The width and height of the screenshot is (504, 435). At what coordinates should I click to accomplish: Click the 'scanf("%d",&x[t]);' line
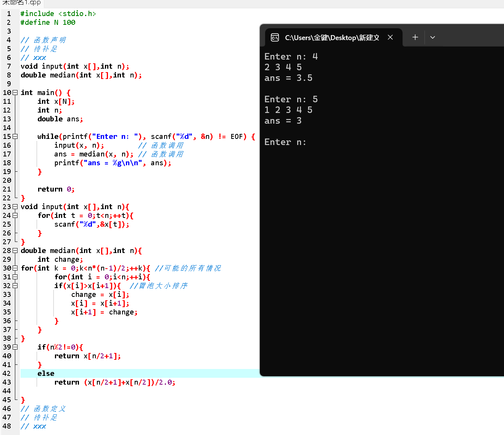[x=92, y=224]
